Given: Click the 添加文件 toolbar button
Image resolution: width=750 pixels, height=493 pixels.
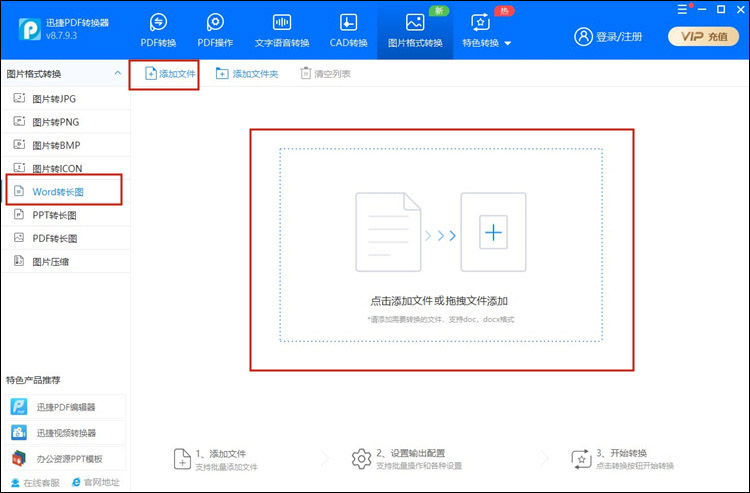Looking at the screenshot, I should (170, 74).
